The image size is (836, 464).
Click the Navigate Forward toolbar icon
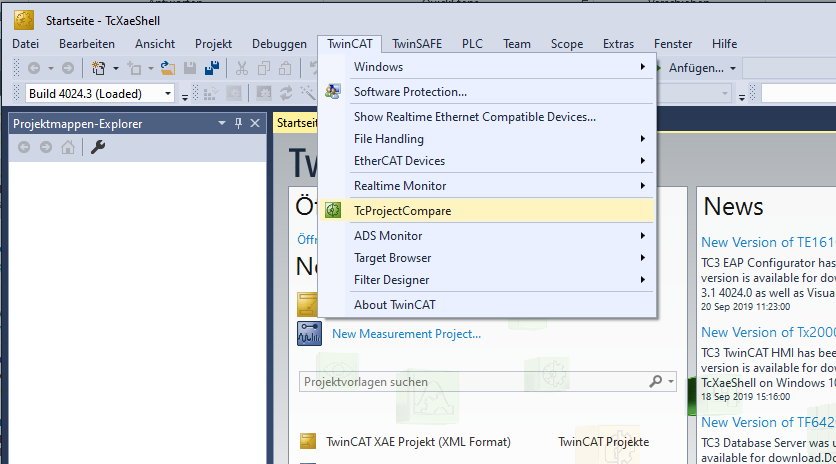[x=68, y=68]
